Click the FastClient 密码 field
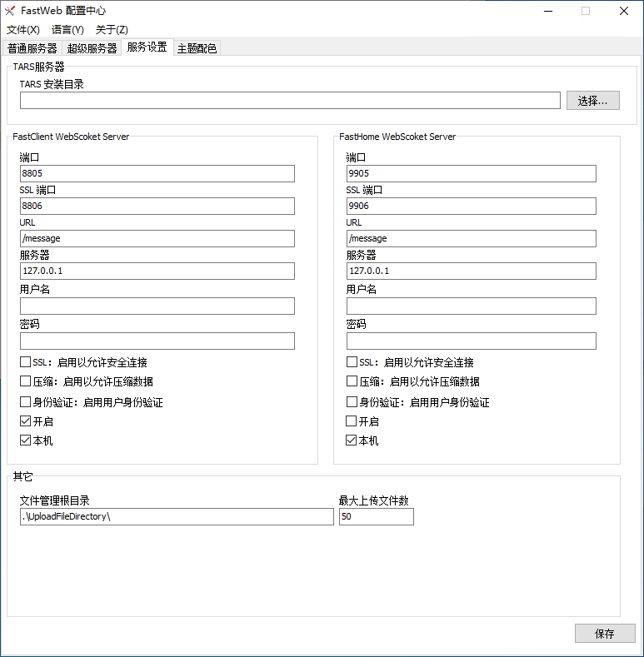644x657 pixels. coord(157,341)
